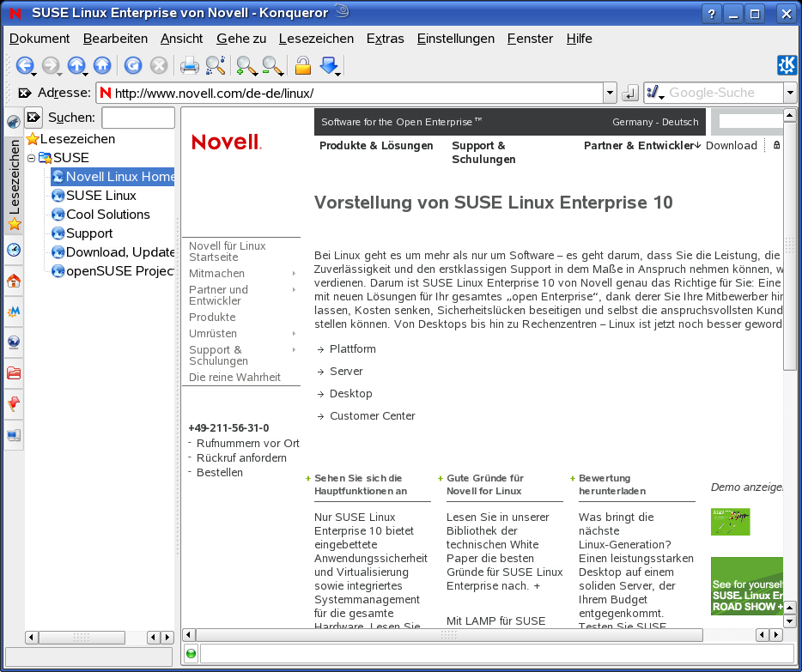Image resolution: width=802 pixels, height=672 pixels.
Task: Click the Novell logo on the page
Action: click(227, 142)
